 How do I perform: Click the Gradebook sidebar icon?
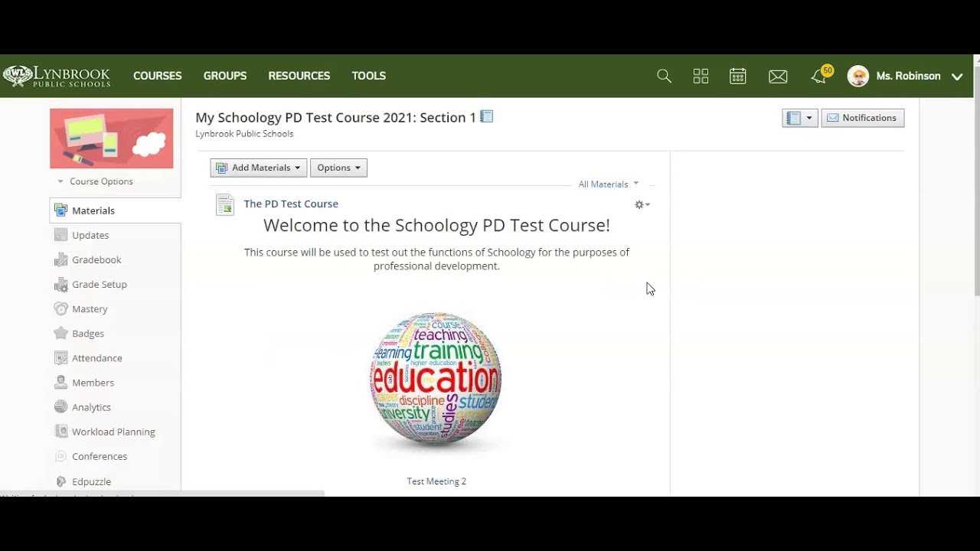[61, 259]
